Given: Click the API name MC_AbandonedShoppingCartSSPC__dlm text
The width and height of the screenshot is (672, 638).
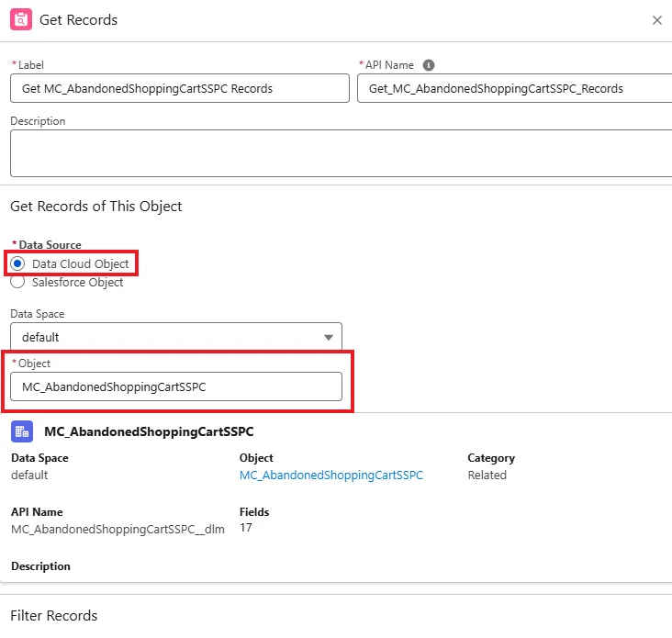Looking at the screenshot, I should [x=118, y=529].
